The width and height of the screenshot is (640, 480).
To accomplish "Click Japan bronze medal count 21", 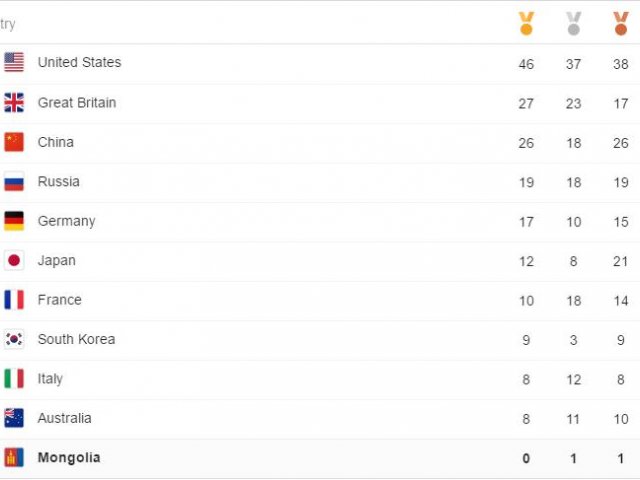I will point(620,261).
